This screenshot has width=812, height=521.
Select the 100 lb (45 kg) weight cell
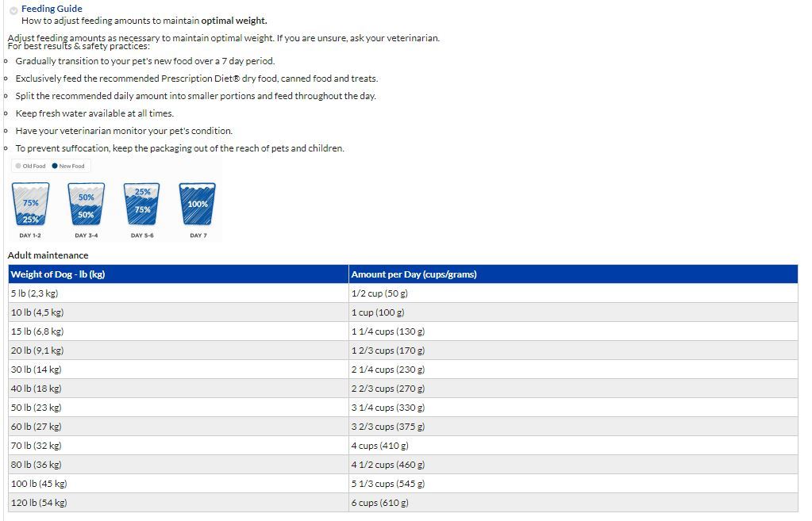click(39, 484)
